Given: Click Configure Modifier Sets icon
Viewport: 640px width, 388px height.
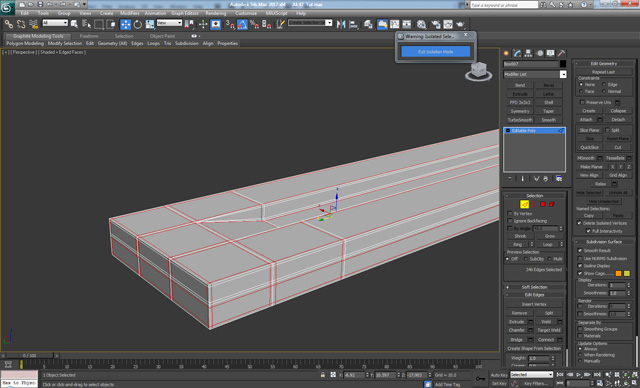Looking at the screenshot, I should point(559,179).
